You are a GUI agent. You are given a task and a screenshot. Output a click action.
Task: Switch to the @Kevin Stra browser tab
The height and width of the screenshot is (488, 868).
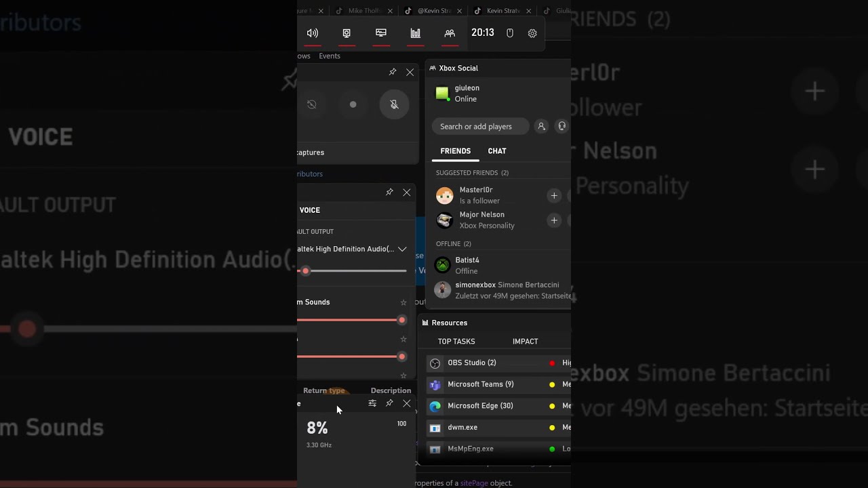pyautogui.click(x=433, y=11)
